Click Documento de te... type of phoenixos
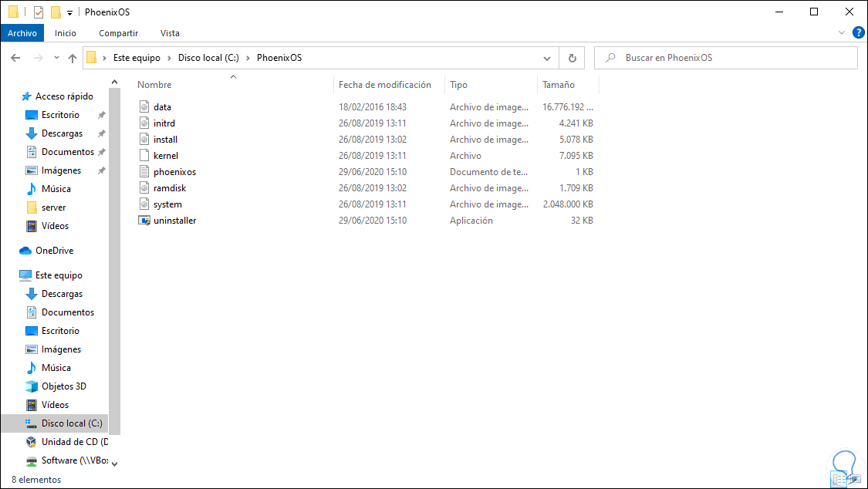Screen dimensions: 868x489 pyautogui.click(x=488, y=171)
